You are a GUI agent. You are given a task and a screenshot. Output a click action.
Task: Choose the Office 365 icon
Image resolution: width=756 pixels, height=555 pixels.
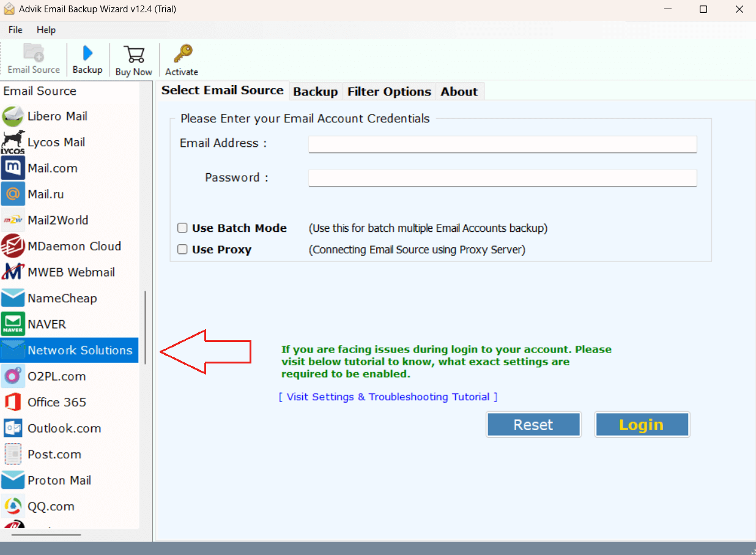13,402
